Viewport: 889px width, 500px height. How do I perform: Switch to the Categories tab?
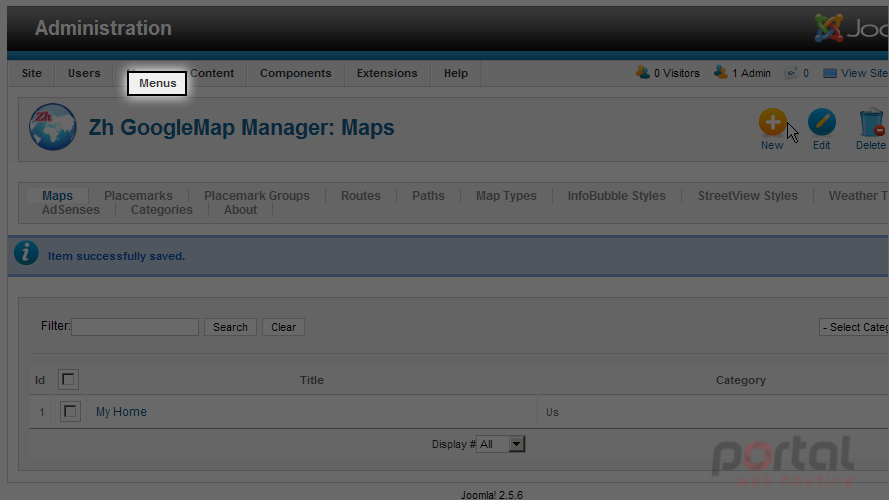click(x=162, y=210)
